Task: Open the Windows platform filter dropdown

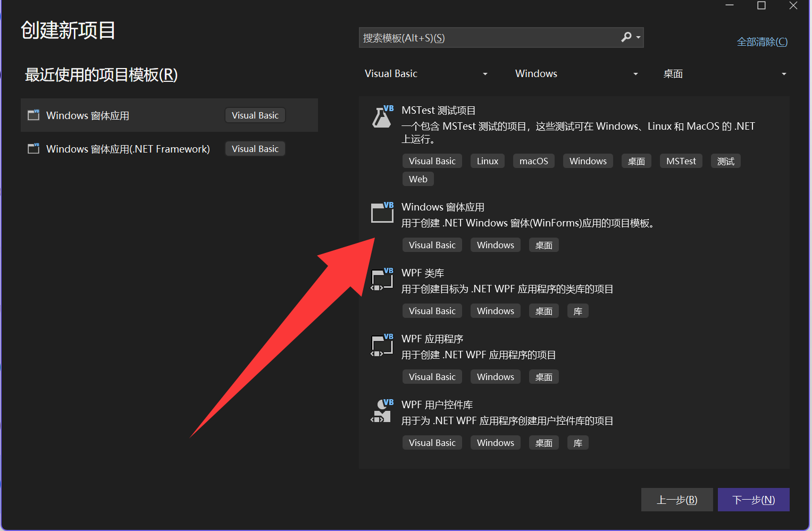Action: [x=576, y=74]
